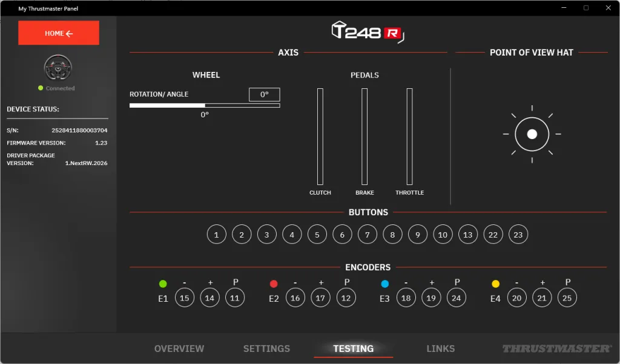This screenshot has width=620, height=364.
Task: Click E4 minus indicator 20
Action: click(x=517, y=297)
